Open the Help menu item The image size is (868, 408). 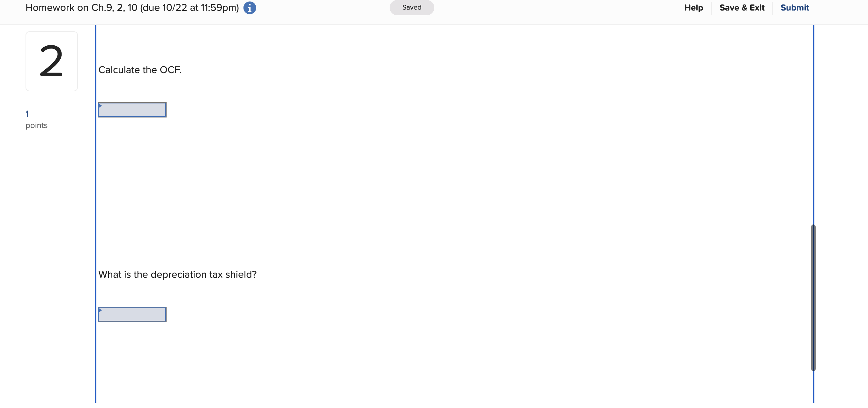(x=693, y=7)
